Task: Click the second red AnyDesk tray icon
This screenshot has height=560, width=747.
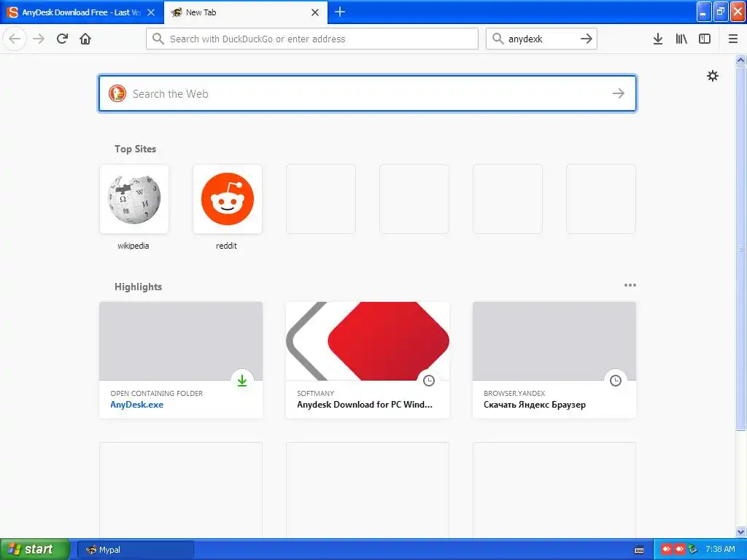Action: point(679,550)
